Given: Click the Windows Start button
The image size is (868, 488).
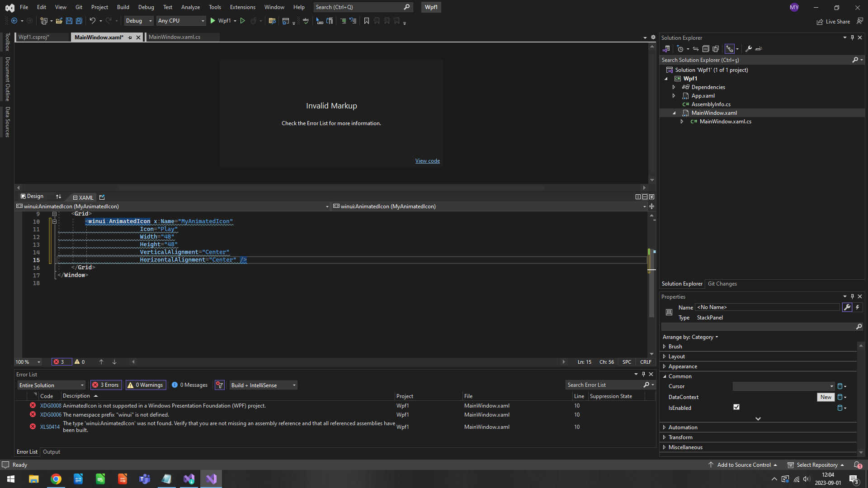Looking at the screenshot, I should tap(11, 479).
